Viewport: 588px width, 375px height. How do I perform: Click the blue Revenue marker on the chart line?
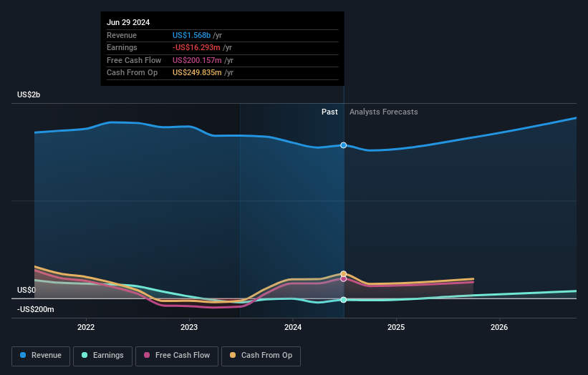tap(344, 145)
